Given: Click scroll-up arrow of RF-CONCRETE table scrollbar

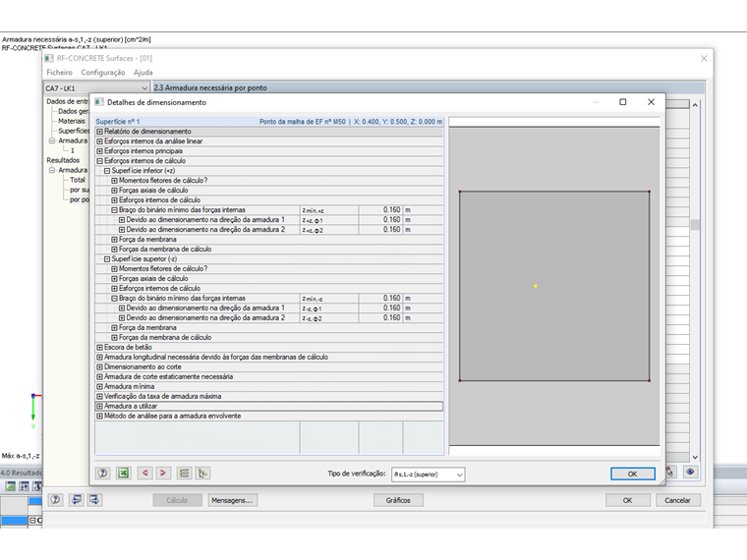Looking at the screenshot, I should (695, 105).
